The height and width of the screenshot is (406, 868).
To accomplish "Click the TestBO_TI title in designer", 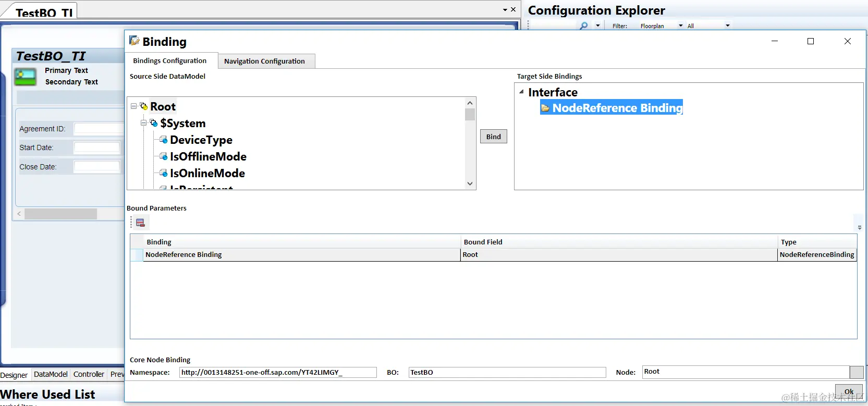I will (51, 56).
